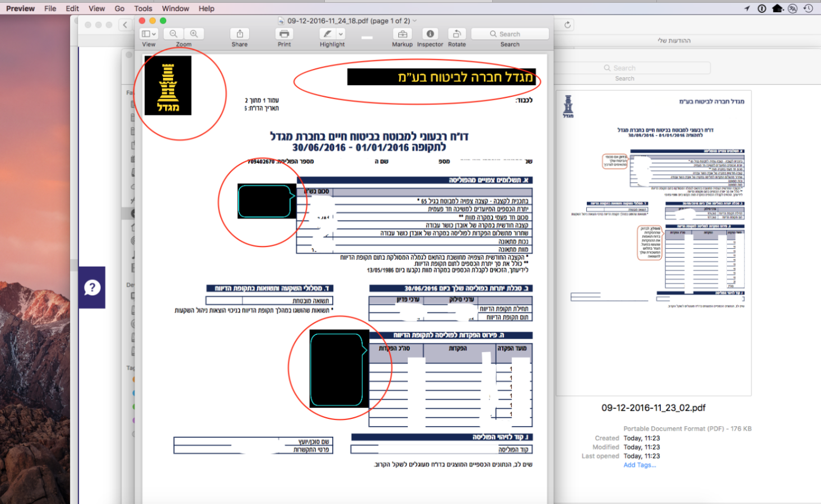Click the back arrow in background window

click(125, 25)
